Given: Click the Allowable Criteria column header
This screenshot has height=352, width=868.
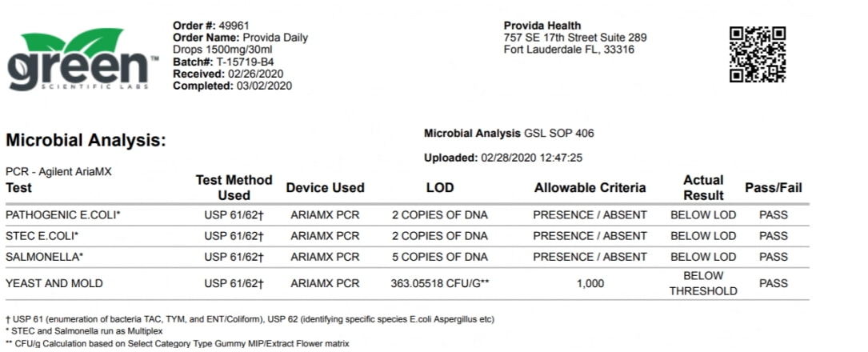Looking at the screenshot, I should click(590, 188).
